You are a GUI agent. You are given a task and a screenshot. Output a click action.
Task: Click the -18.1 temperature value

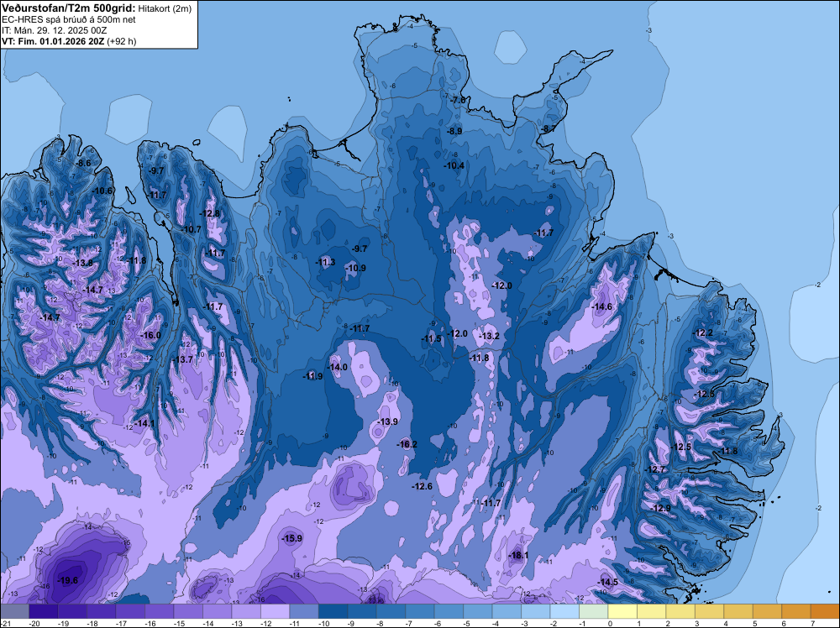pyautogui.click(x=518, y=555)
